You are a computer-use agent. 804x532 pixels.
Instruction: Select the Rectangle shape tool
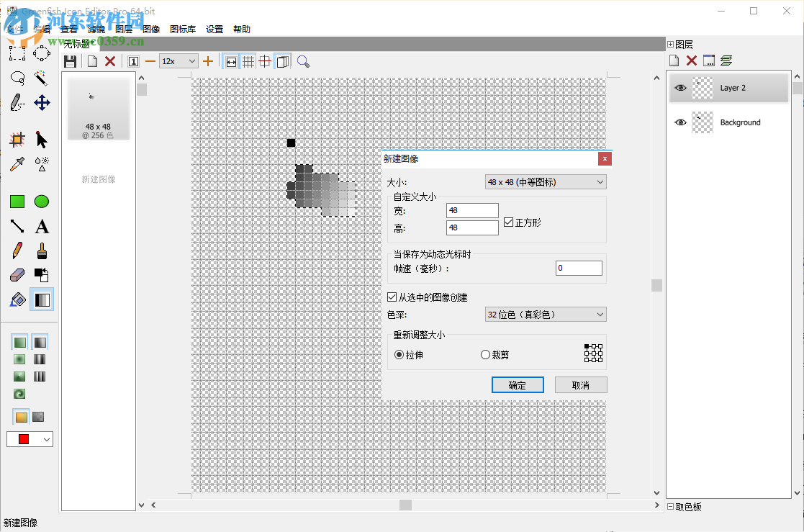point(17,202)
